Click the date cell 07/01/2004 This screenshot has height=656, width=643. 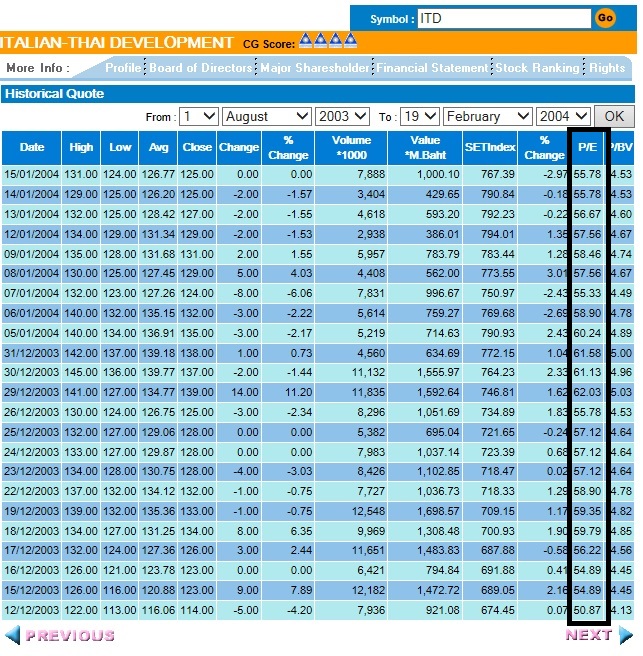click(x=31, y=293)
